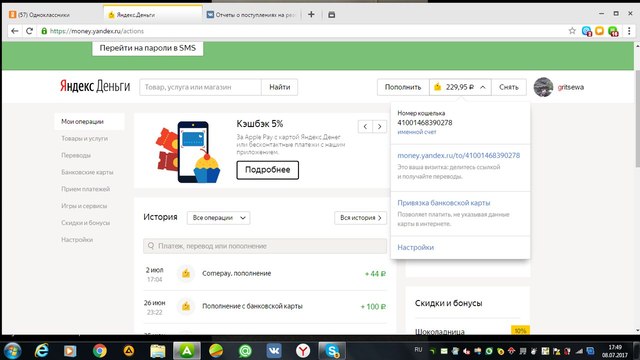The image size is (640, 360).
Task: Click the gritsewa username link
Action: [x=571, y=87]
